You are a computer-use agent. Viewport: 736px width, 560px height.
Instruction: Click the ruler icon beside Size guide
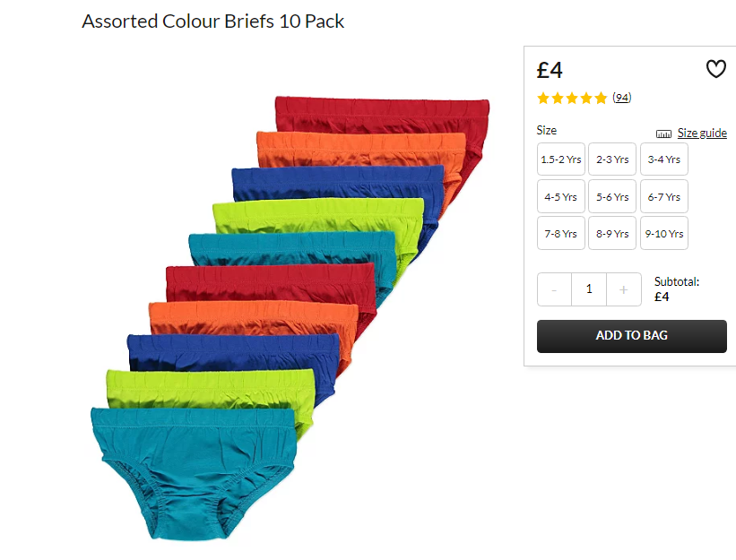(x=663, y=134)
